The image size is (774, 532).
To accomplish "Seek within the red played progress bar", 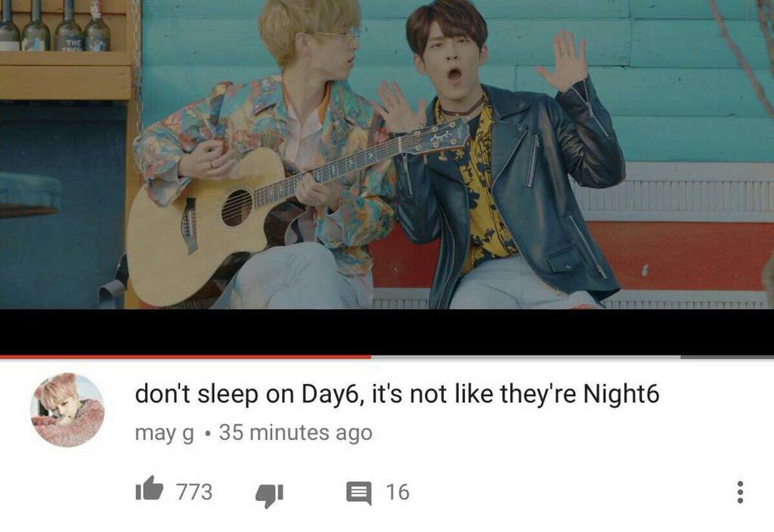I will (x=185, y=357).
